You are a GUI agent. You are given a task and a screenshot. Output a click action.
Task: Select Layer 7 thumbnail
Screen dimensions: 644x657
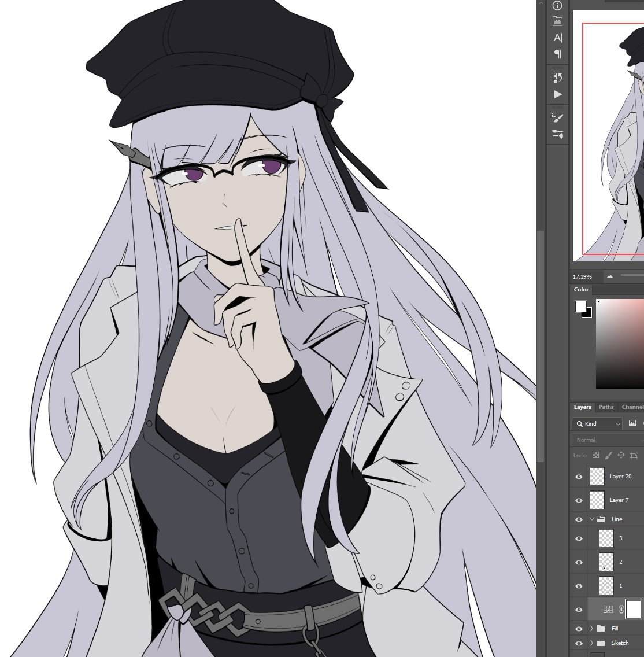coord(597,500)
